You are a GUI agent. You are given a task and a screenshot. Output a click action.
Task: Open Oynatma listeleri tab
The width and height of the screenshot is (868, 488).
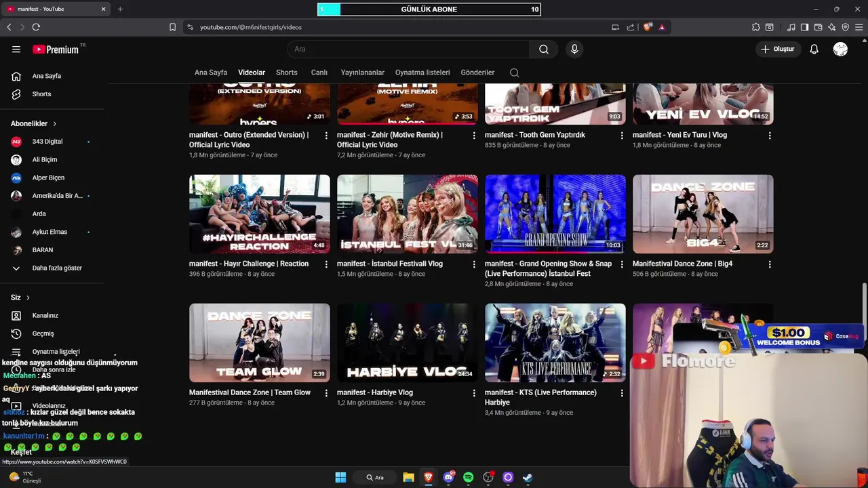click(422, 73)
